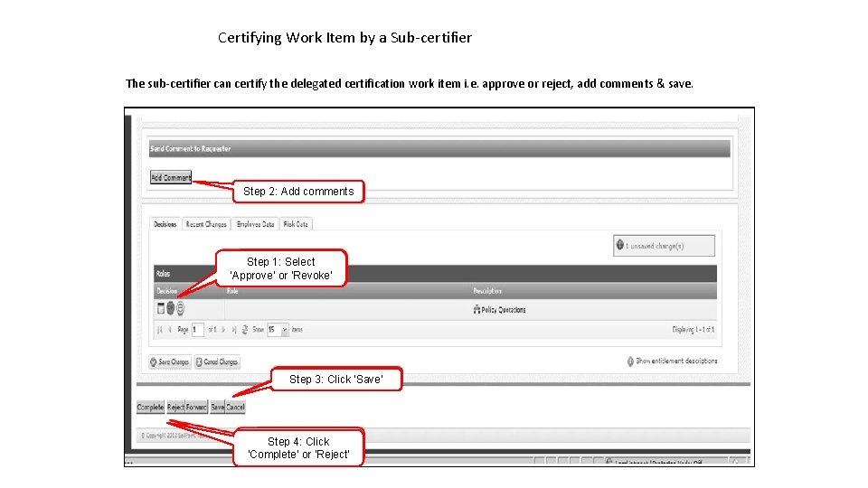The width and height of the screenshot is (868, 488).
Task: Click the 'Displaying 1 - 1 of 1' text
Action: pyautogui.click(x=693, y=330)
